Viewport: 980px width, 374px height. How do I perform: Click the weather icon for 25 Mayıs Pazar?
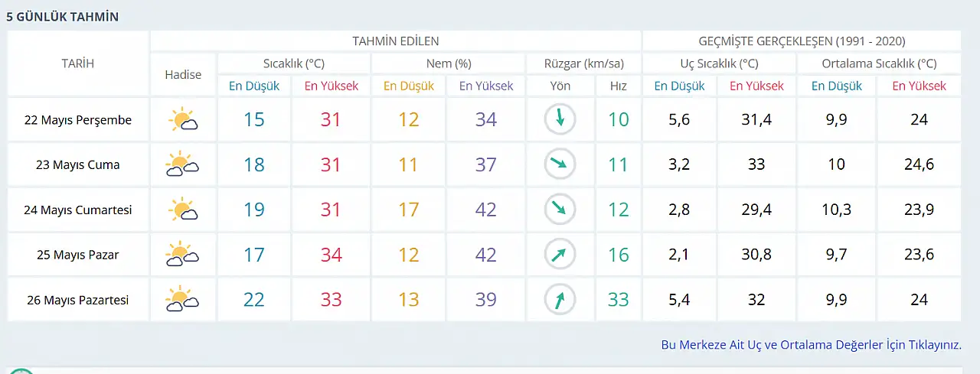point(183,254)
